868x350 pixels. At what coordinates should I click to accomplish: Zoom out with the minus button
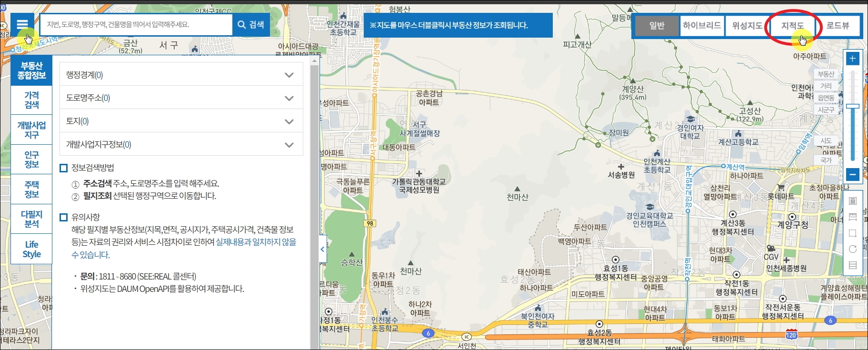(x=852, y=175)
